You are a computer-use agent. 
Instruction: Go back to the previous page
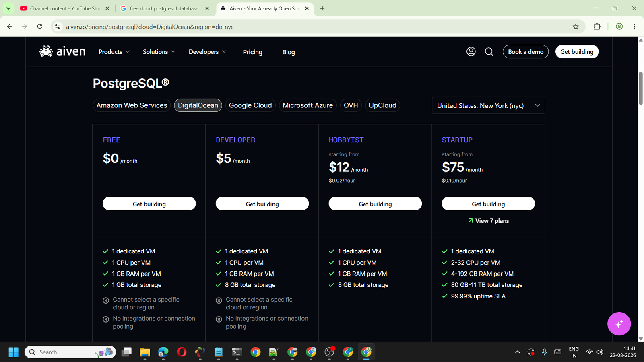coord(10,27)
